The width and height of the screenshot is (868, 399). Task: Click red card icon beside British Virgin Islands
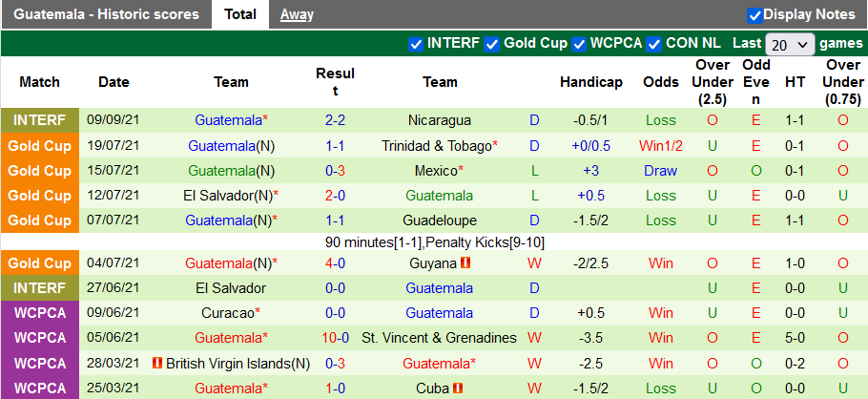click(157, 364)
